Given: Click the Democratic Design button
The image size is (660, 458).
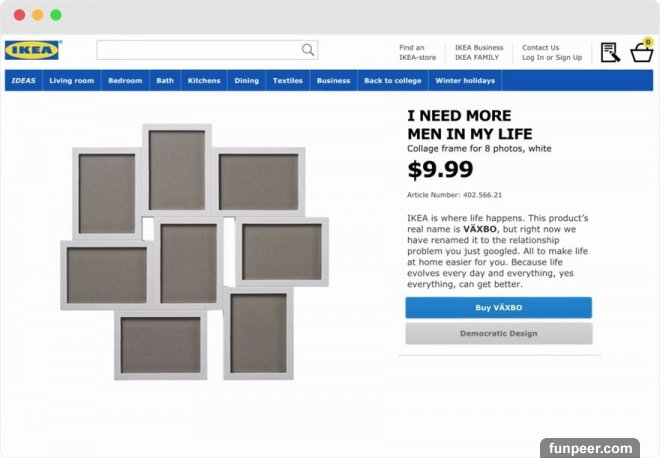Looking at the screenshot, I should tap(498, 334).
